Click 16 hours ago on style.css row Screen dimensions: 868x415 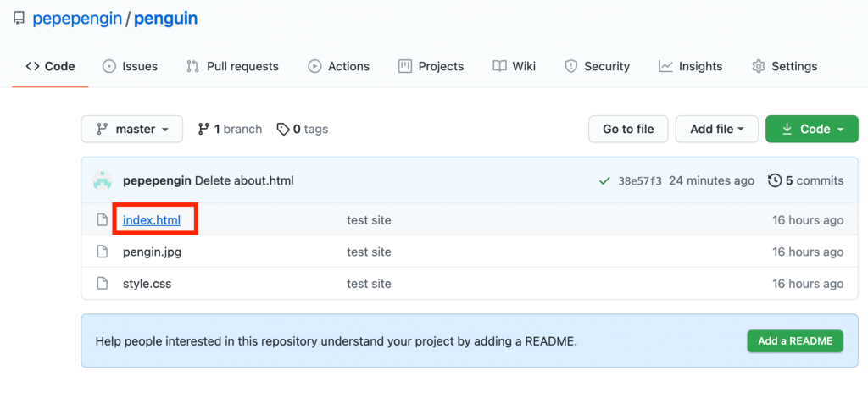pos(808,284)
